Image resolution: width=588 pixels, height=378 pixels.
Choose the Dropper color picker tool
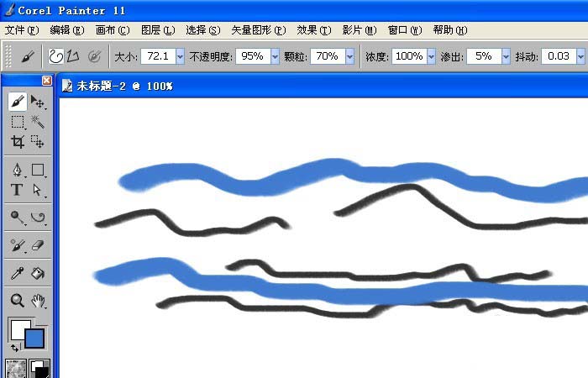coord(17,273)
